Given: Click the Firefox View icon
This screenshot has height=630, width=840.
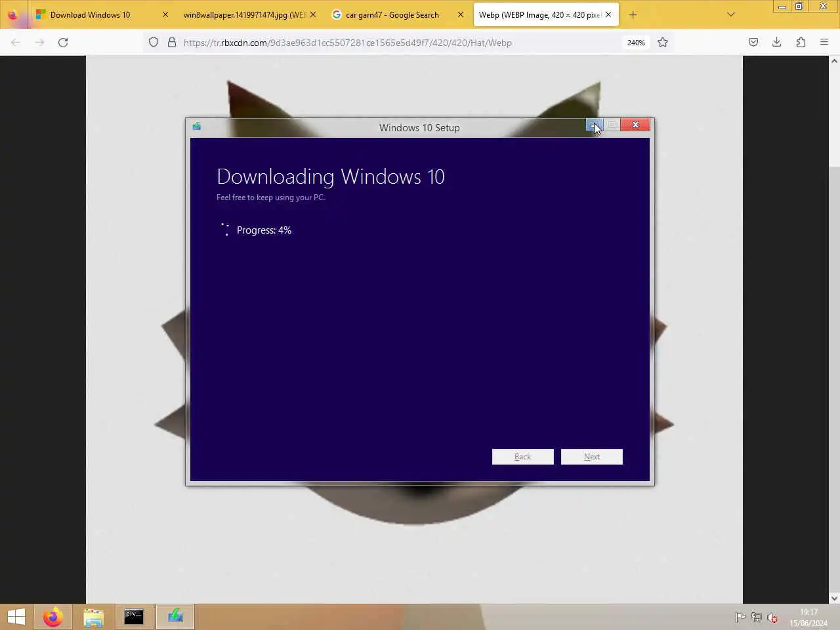Looking at the screenshot, I should 12,14.
